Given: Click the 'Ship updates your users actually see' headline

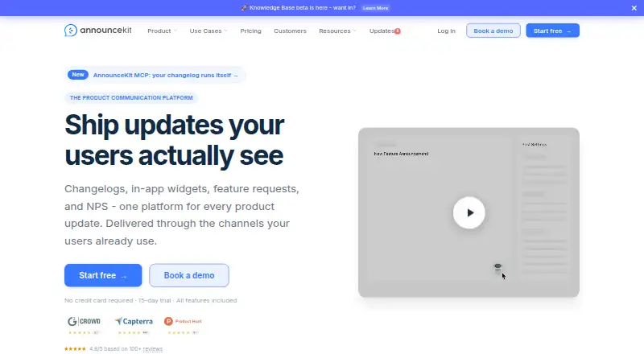Looking at the screenshot, I should pyautogui.click(x=174, y=140).
